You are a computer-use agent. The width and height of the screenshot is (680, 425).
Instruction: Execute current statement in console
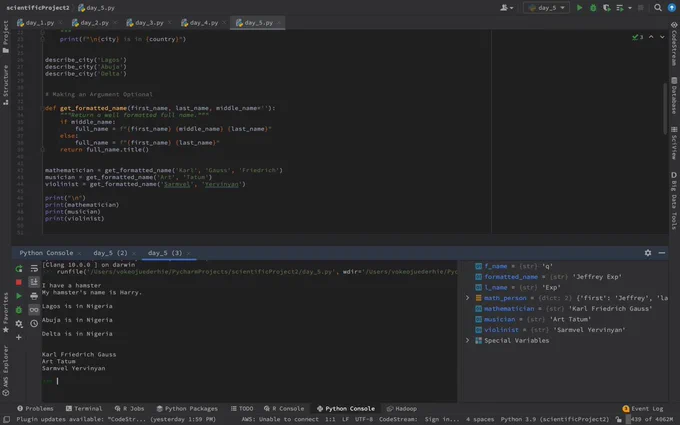tap(19, 296)
